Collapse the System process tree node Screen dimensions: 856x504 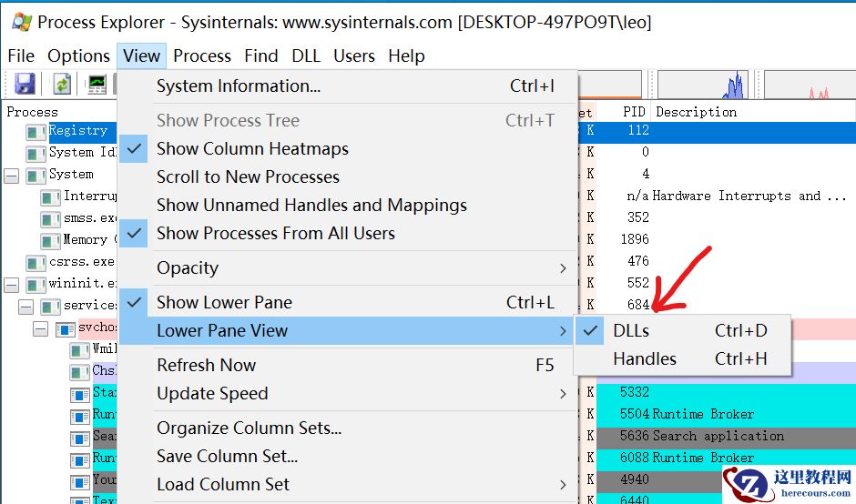point(12,176)
